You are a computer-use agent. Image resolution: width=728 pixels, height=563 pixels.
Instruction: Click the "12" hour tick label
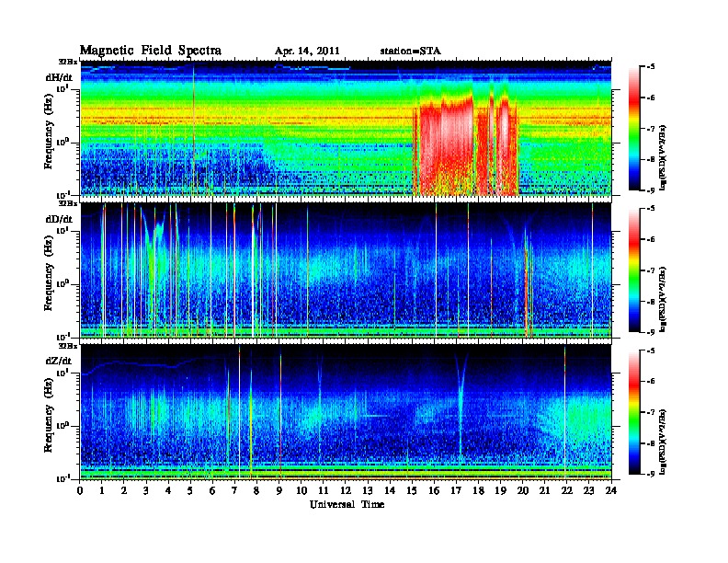pos(346,491)
